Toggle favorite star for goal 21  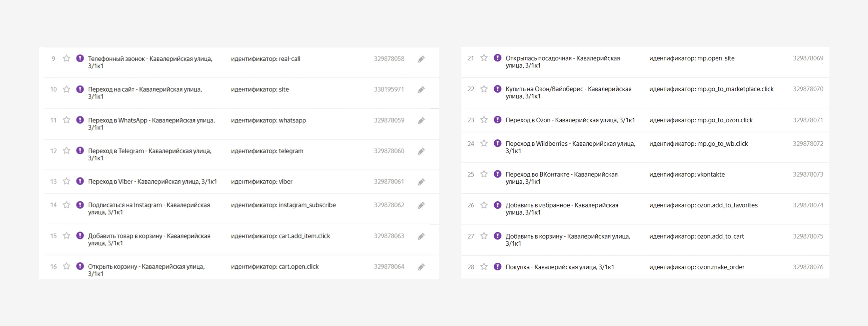coord(484,58)
